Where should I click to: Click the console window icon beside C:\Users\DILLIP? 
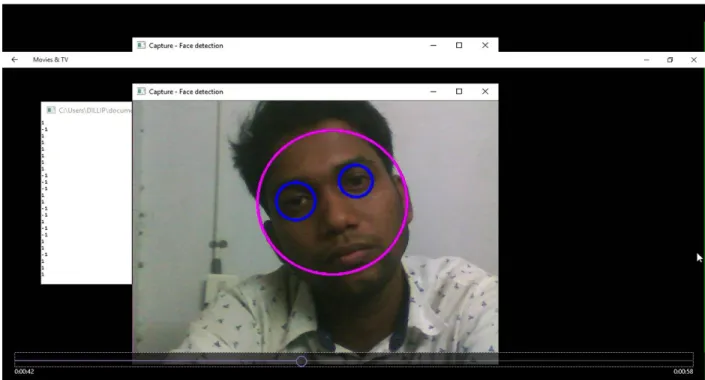coord(51,110)
